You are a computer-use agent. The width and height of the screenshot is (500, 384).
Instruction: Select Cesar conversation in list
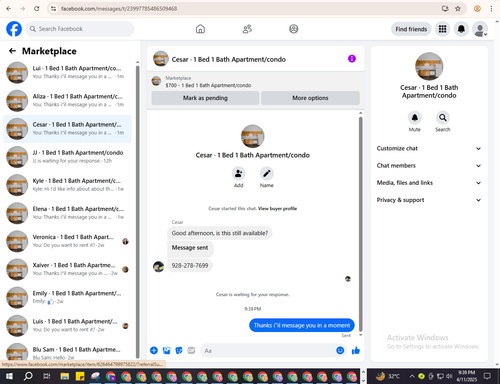(x=67, y=129)
